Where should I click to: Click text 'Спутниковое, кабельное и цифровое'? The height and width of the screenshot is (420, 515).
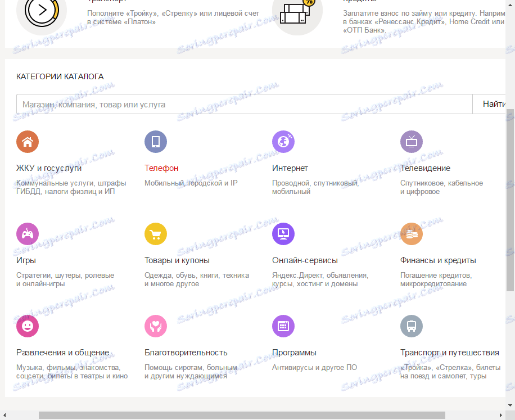coord(441,187)
